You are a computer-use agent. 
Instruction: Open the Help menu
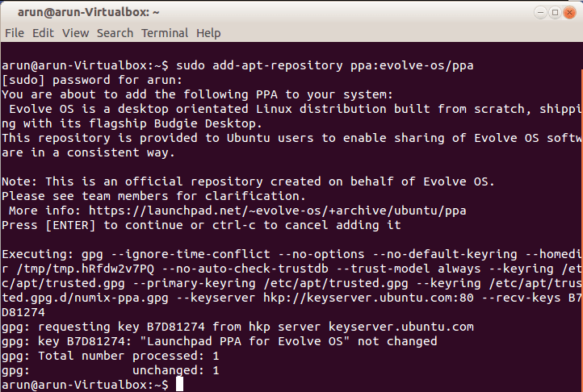pyautogui.click(x=208, y=33)
